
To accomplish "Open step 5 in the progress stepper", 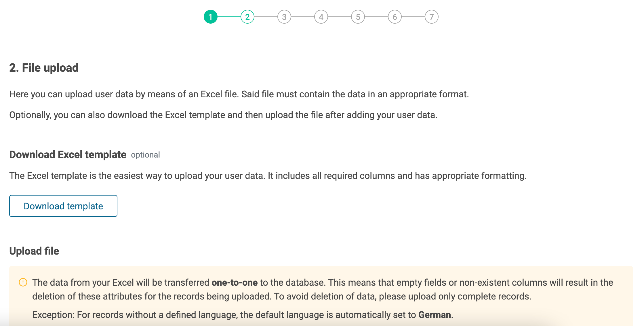I will 358,17.
